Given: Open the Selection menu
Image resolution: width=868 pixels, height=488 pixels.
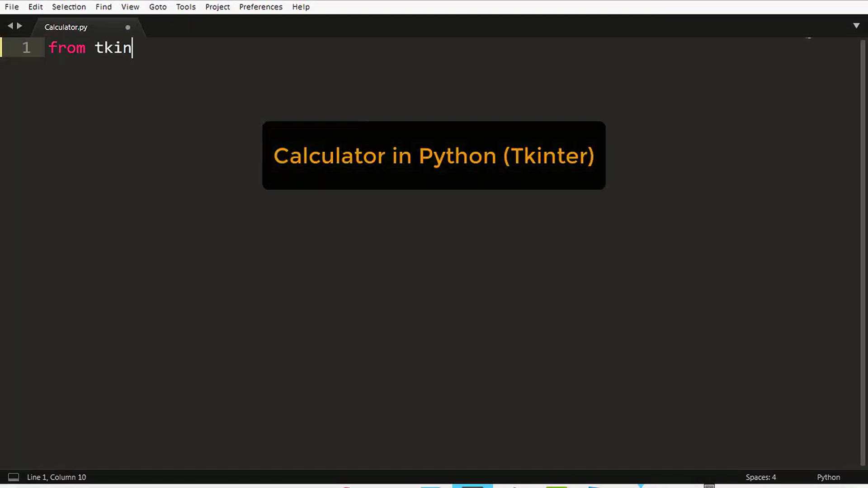Looking at the screenshot, I should pos(69,7).
